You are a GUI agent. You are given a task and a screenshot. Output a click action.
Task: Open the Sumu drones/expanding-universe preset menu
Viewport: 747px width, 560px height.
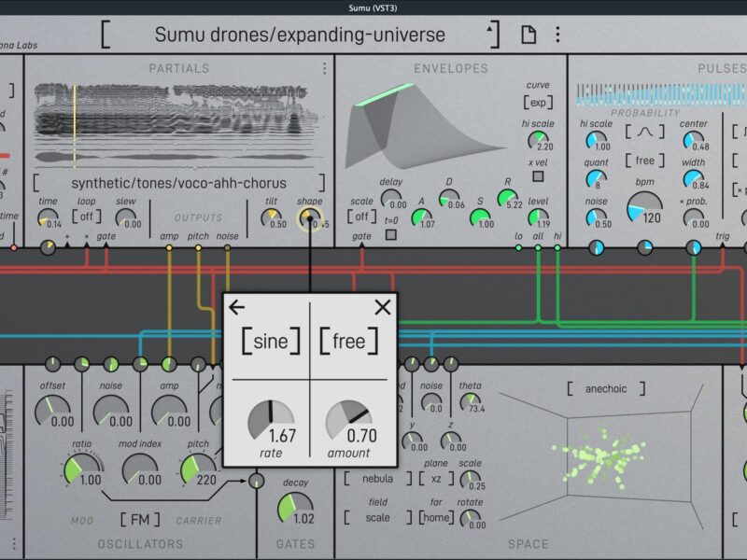click(300, 35)
